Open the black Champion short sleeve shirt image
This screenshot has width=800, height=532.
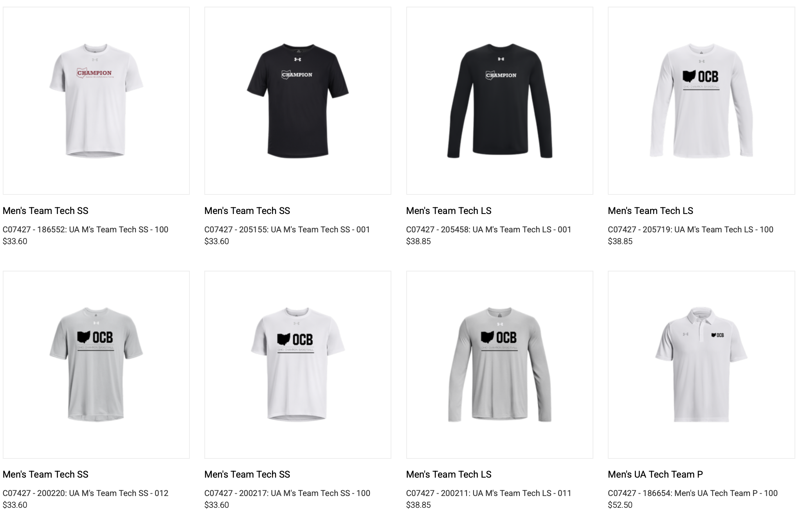(298, 101)
